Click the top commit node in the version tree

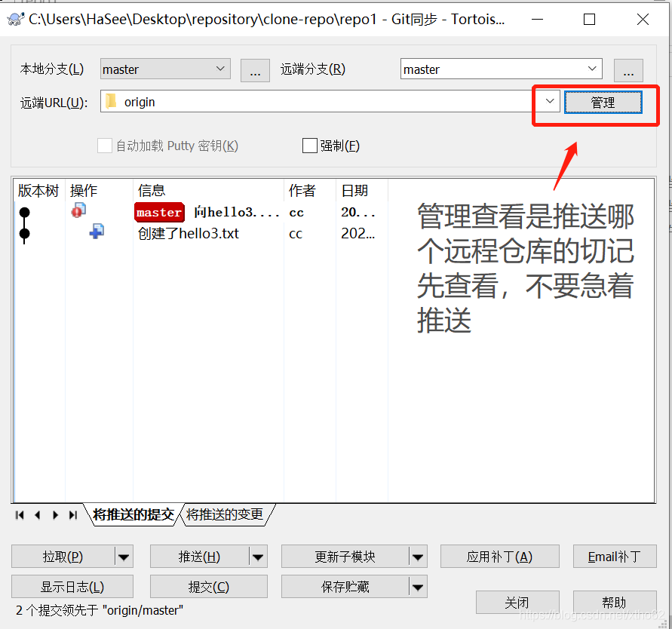click(24, 212)
